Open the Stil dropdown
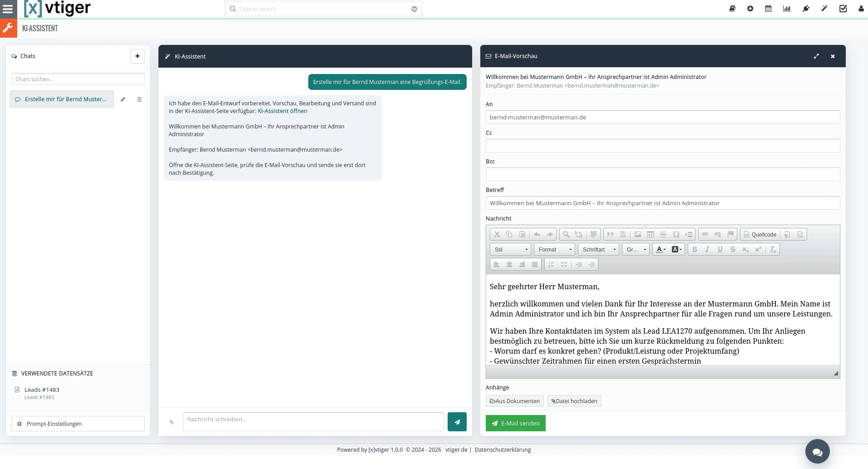Image resolution: width=868 pixels, height=469 pixels. click(x=511, y=250)
